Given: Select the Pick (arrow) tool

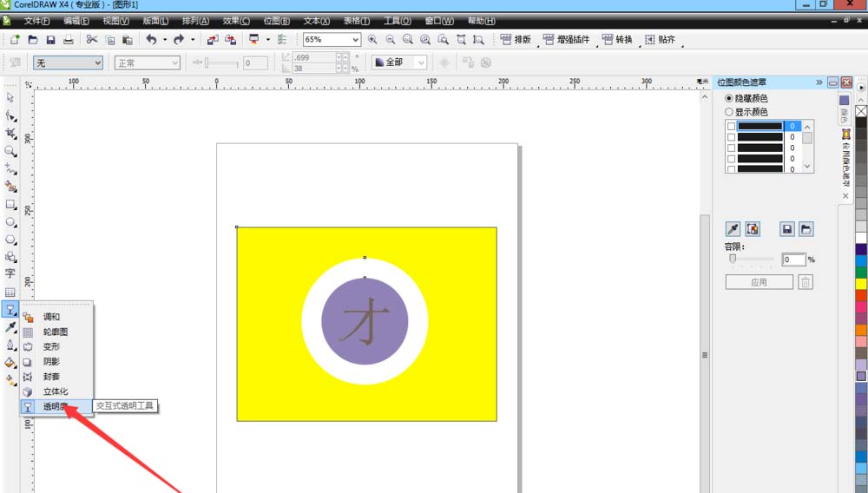Looking at the screenshot, I should (10, 98).
